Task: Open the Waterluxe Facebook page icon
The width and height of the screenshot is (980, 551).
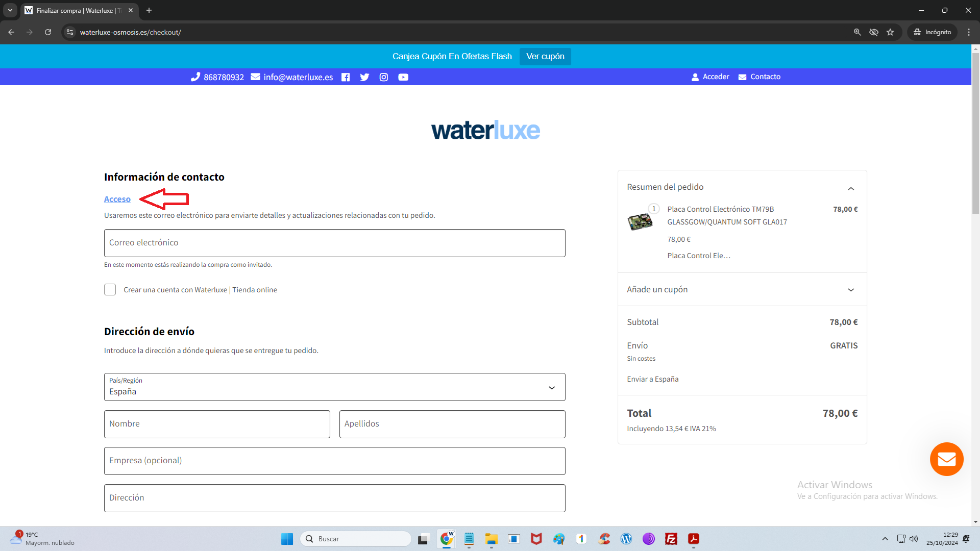Action: (x=346, y=77)
